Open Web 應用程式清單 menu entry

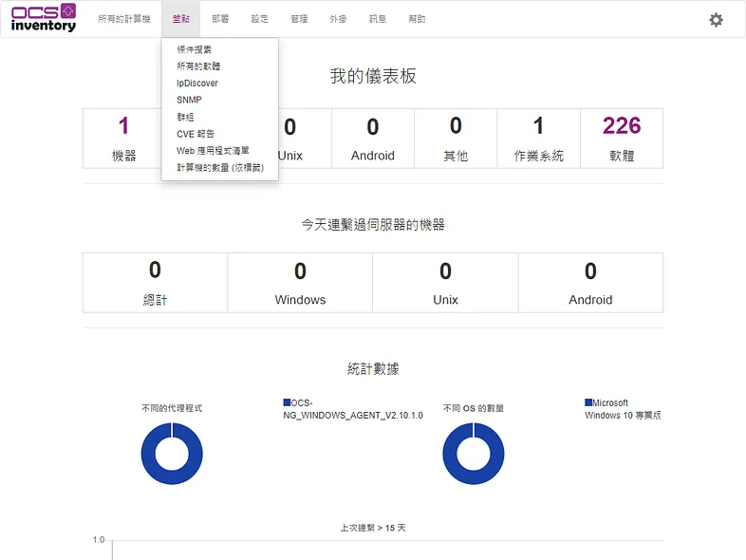click(213, 151)
